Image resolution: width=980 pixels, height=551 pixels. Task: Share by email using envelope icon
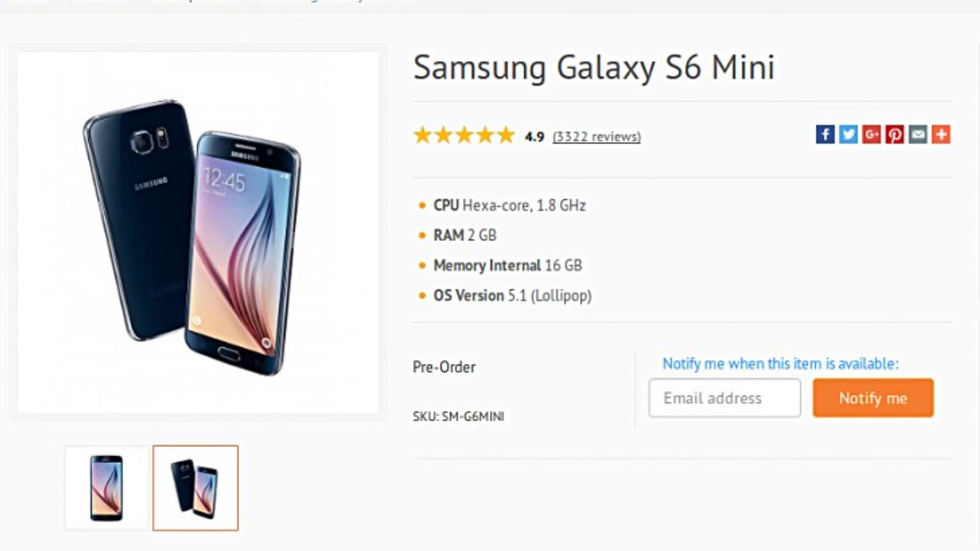point(918,134)
